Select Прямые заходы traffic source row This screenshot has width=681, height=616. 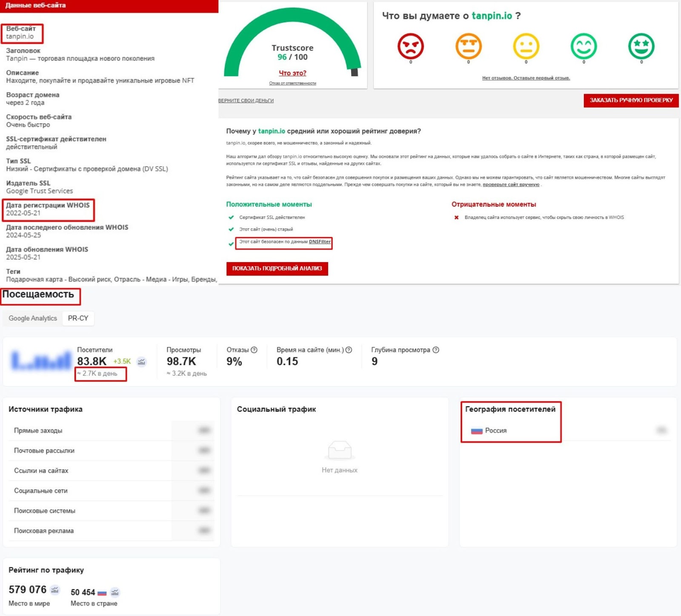pos(112,431)
